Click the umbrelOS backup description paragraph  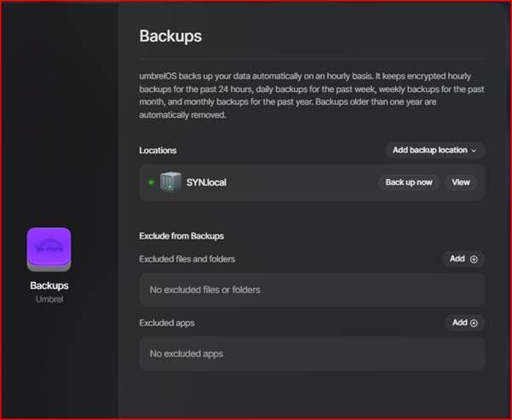(311, 95)
